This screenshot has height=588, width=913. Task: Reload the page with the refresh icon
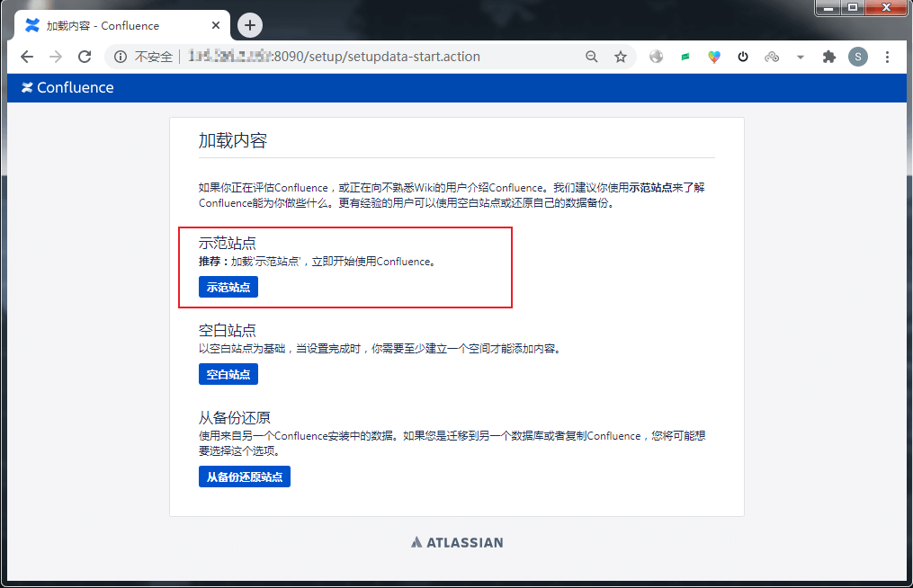click(x=85, y=57)
